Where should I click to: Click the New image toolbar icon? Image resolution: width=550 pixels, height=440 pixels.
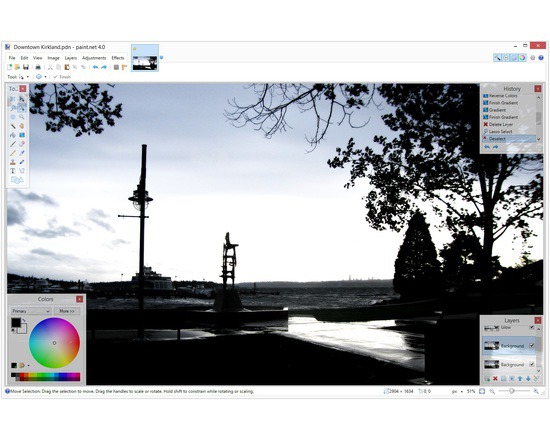pyautogui.click(x=9, y=67)
